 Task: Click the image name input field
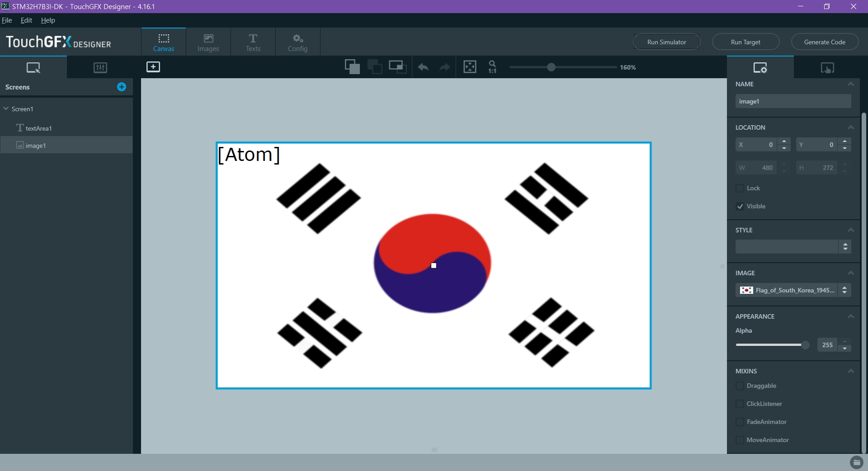tap(793, 101)
